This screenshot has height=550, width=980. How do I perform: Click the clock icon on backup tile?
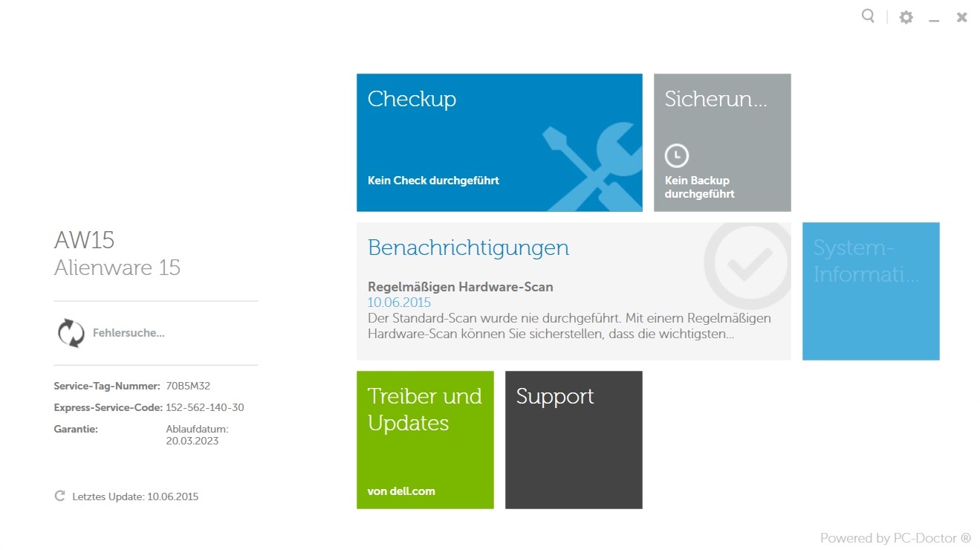tap(676, 155)
